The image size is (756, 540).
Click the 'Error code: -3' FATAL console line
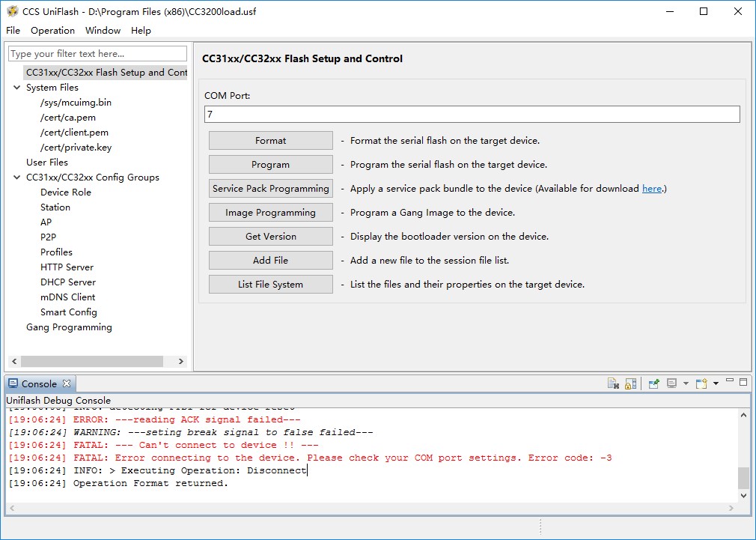point(311,458)
